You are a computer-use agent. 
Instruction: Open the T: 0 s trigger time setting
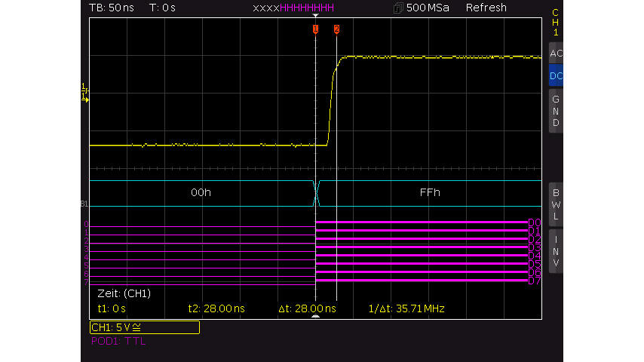(x=162, y=8)
